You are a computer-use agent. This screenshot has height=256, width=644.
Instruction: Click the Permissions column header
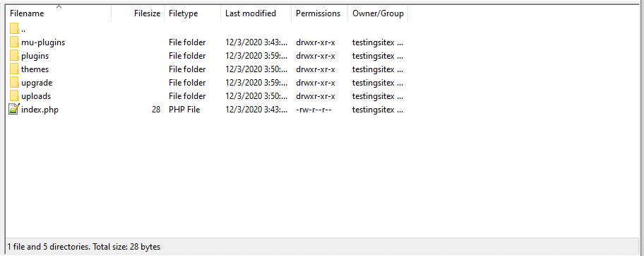point(320,13)
